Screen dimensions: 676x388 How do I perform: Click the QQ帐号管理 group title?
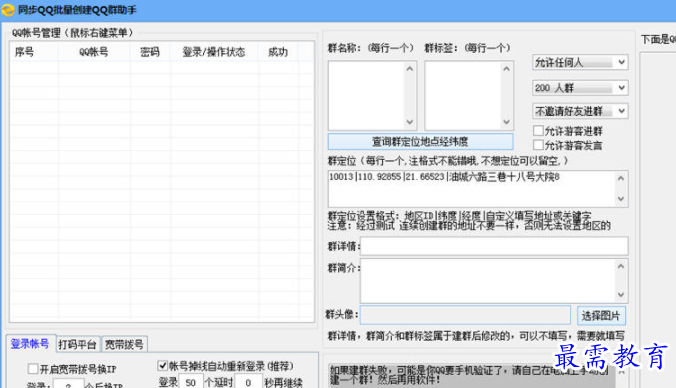(72, 33)
